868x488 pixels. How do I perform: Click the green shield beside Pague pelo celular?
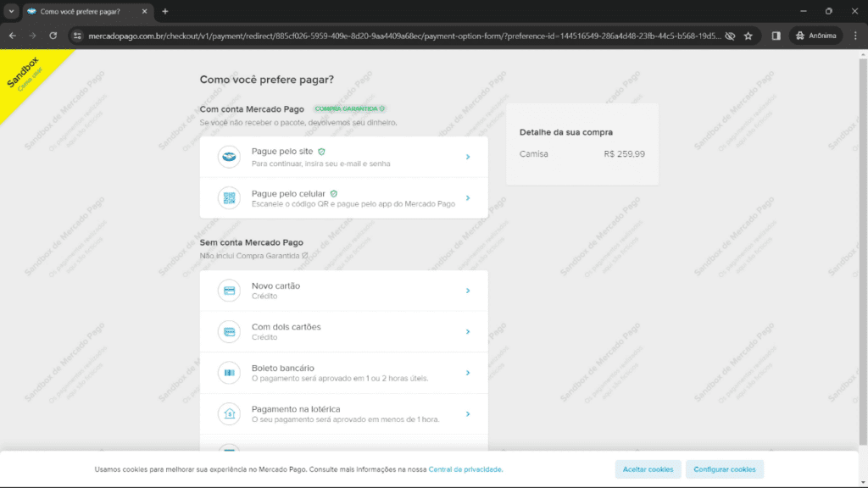334,194
